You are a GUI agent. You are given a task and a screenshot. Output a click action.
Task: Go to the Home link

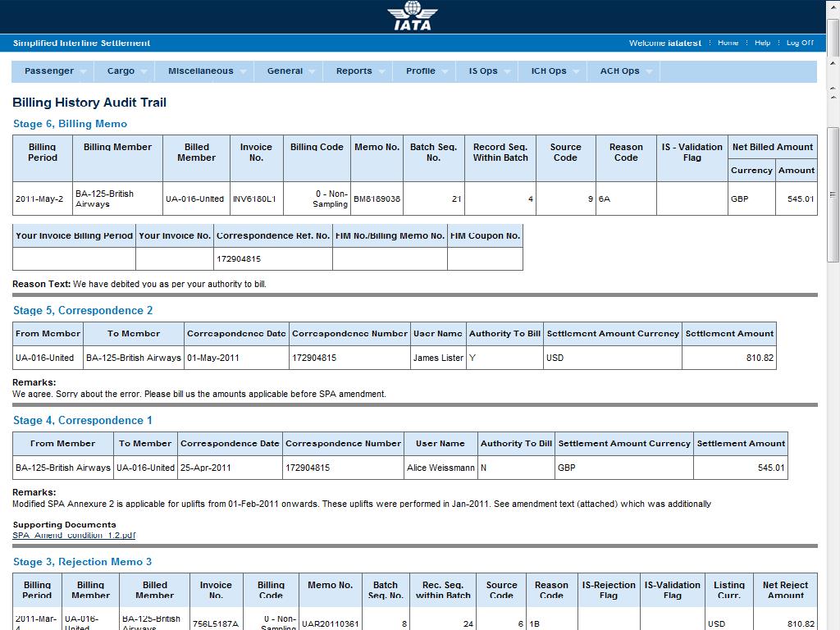click(728, 43)
